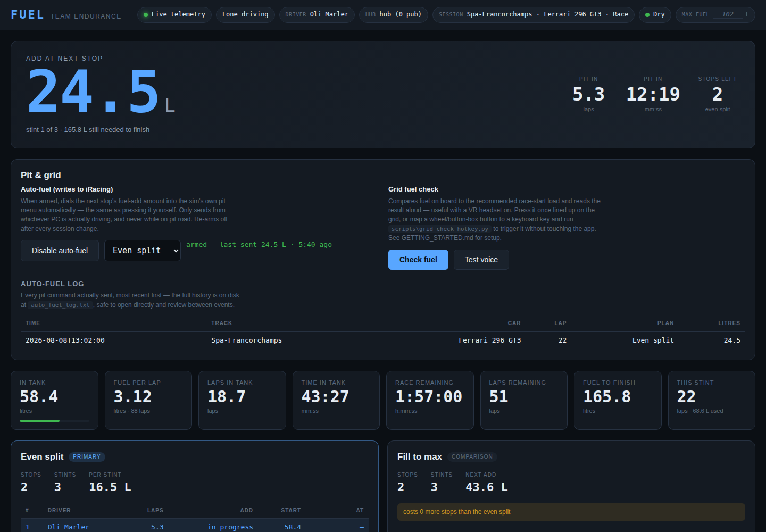Click the PRIMARY badge on Even split

click(87, 457)
